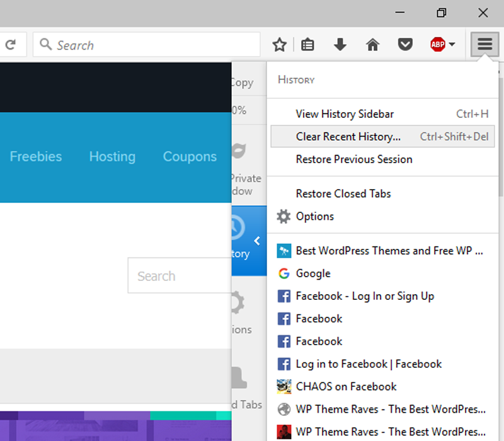504x441 pixels.
Task: Open the hamburger menu button
Action: click(484, 45)
